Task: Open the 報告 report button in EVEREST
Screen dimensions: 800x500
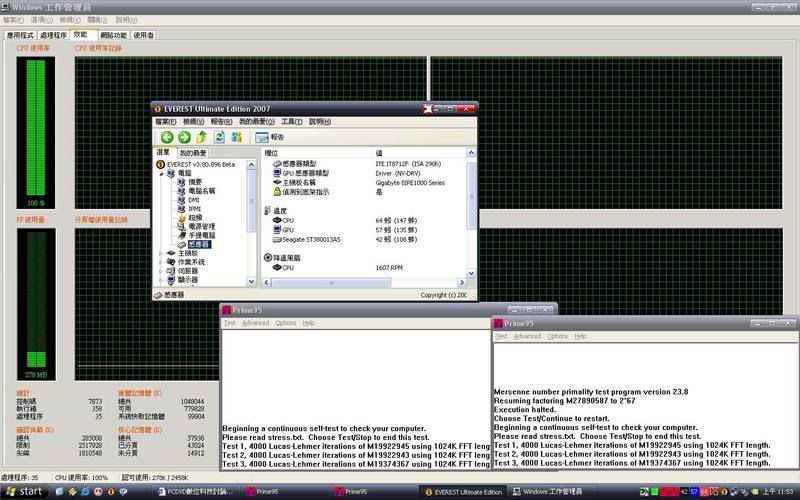Action: [x=270, y=137]
